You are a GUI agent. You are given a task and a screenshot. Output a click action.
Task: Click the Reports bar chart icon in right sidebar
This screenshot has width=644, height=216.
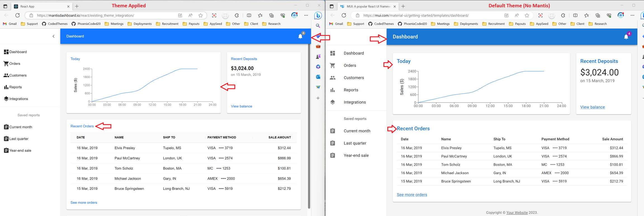332,90
